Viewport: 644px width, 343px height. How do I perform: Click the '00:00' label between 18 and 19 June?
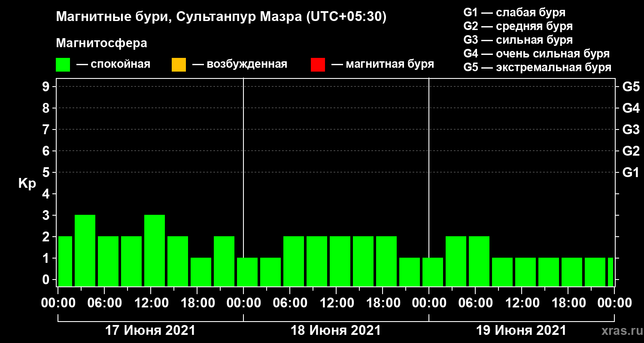[429, 303]
